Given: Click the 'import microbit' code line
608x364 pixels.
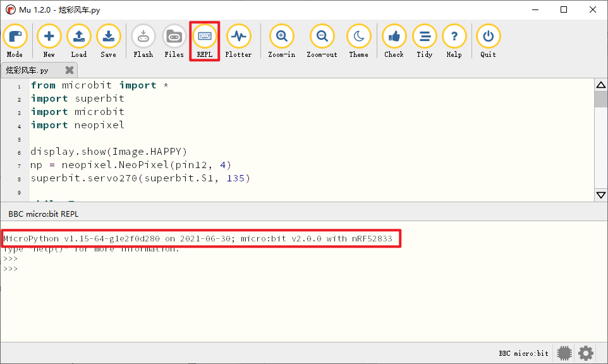Looking at the screenshot, I should click(78, 112).
